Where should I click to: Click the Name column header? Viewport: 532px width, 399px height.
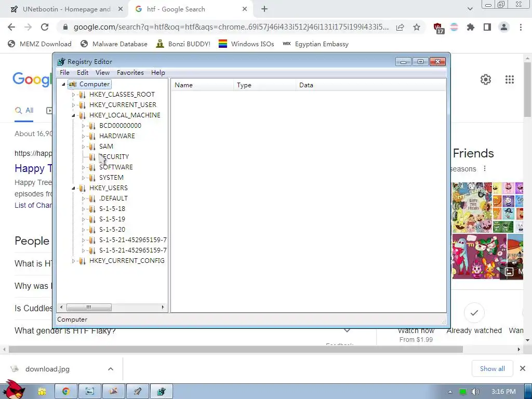click(202, 85)
